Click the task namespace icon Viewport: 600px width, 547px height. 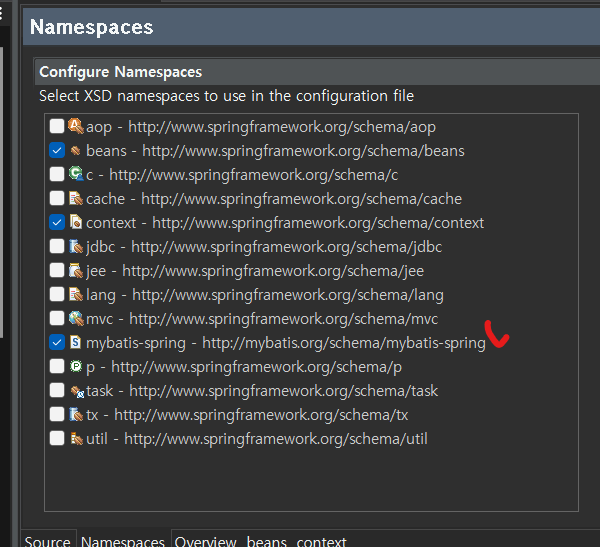tap(77, 391)
